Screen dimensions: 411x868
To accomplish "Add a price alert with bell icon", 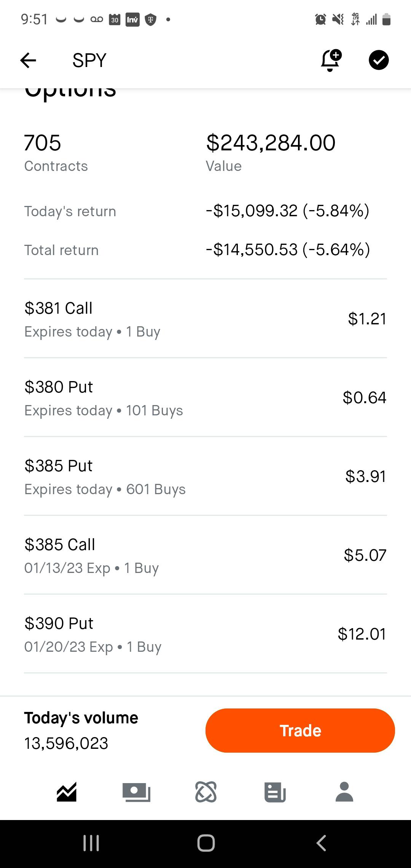I will coord(331,60).
